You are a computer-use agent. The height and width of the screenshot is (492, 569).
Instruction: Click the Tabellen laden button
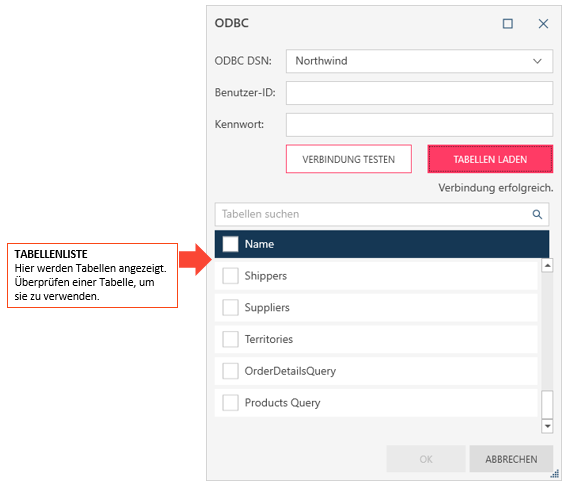490,159
